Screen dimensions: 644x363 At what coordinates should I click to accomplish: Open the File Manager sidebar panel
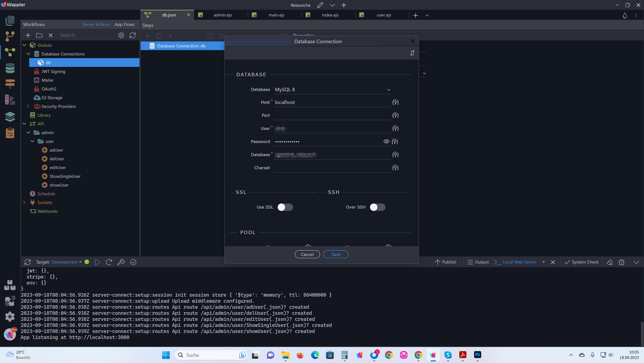10,21
